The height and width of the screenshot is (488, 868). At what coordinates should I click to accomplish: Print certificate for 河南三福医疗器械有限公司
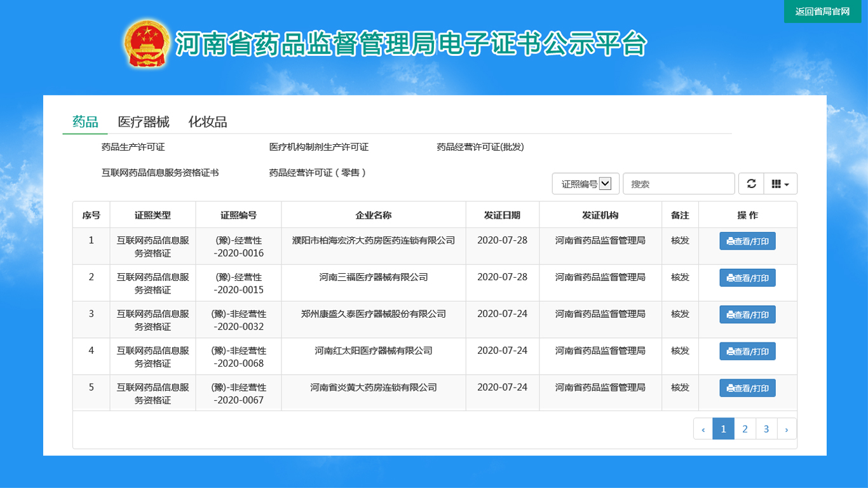click(x=747, y=278)
